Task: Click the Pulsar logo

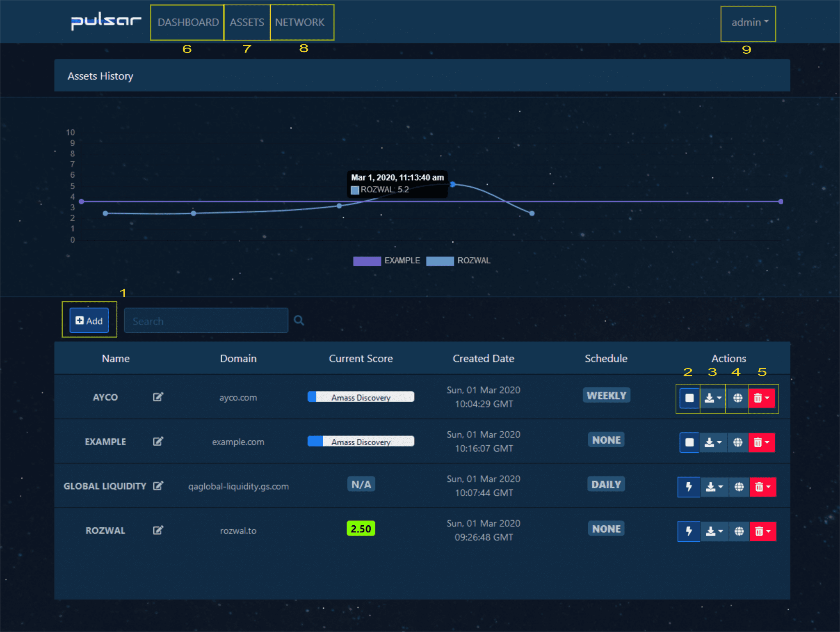Action: pyautogui.click(x=106, y=21)
